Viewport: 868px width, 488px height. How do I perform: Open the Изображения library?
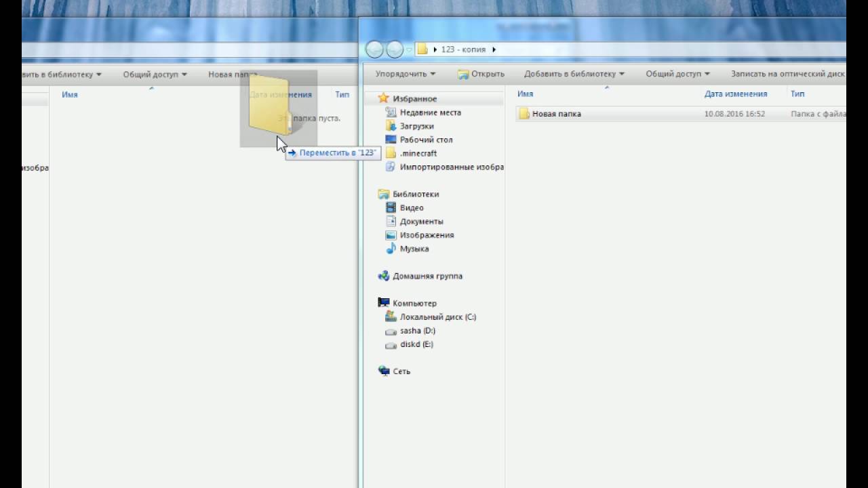pos(427,235)
